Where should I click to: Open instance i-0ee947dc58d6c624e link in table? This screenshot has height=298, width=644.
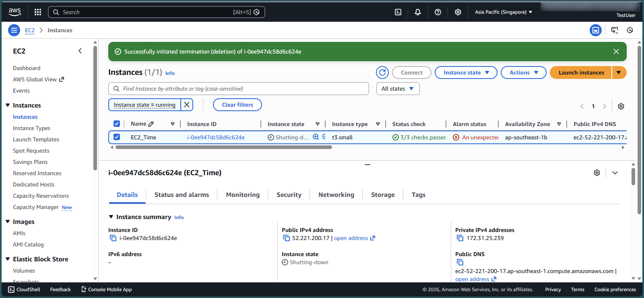coord(216,137)
